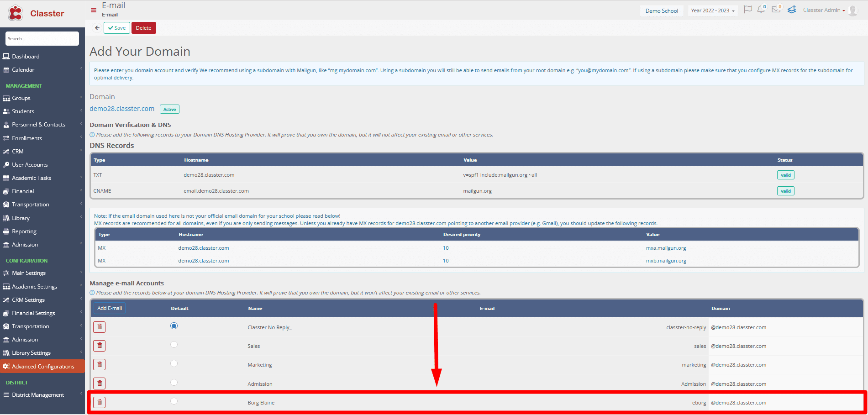Click the red Delete button
The width and height of the screenshot is (868, 415).
coord(144,28)
